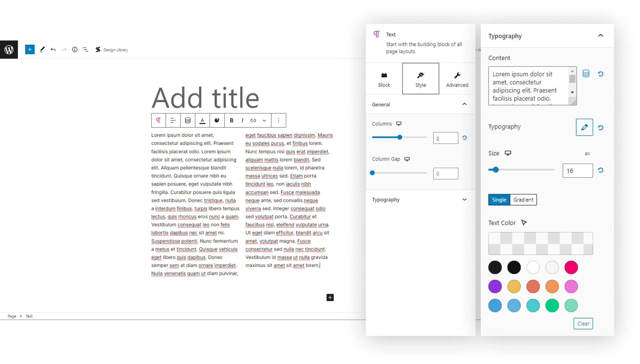The image size is (640, 364).
Task: Click the Clear button below color swatches
Action: tap(583, 323)
